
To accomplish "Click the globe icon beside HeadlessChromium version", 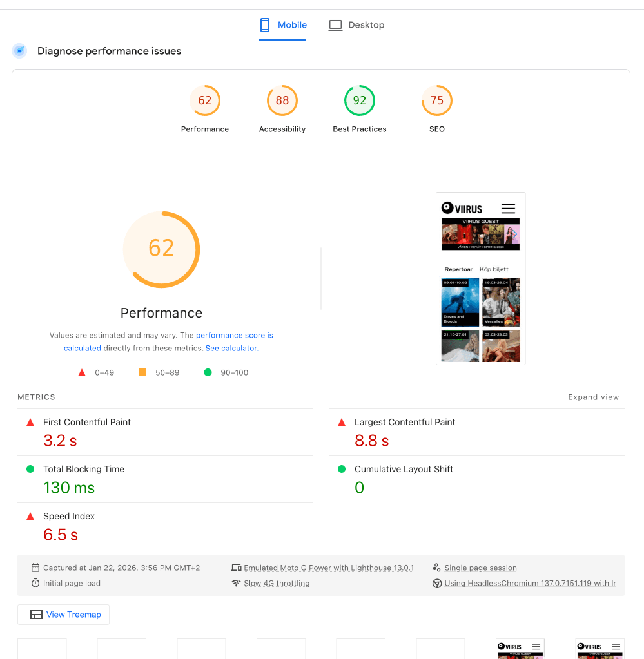I will 437,583.
